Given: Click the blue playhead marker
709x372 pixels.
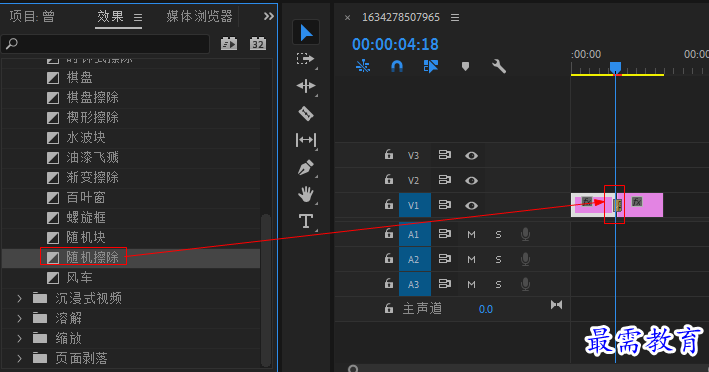Looking at the screenshot, I should [x=615, y=68].
